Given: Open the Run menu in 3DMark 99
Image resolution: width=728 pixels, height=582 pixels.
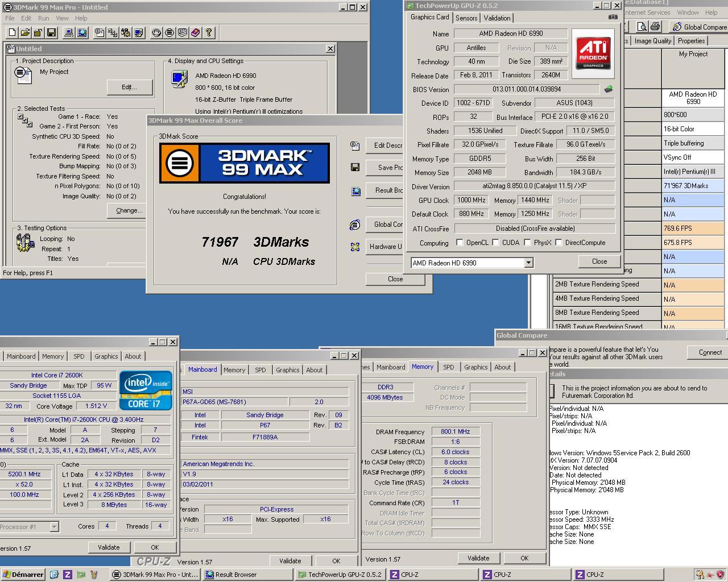Looking at the screenshot, I should pos(43,18).
